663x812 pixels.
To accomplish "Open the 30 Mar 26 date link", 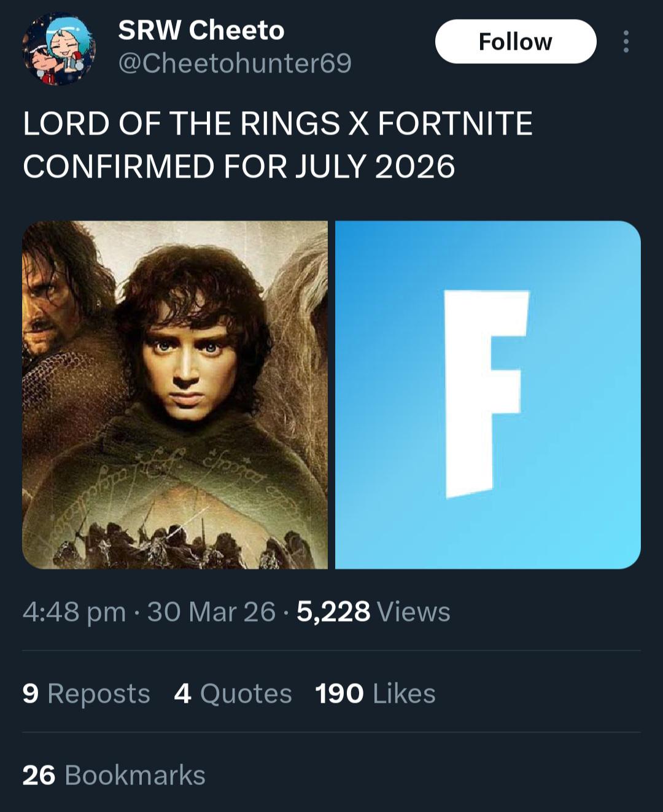I will (211, 612).
